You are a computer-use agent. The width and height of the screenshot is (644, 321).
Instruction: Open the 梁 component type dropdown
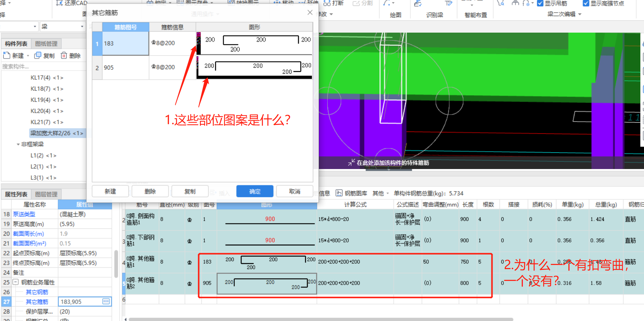(x=82, y=26)
